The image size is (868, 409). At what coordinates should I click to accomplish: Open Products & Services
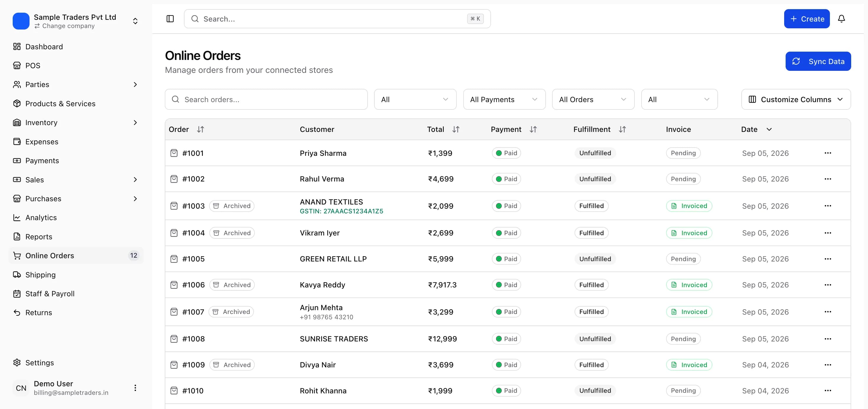(x=76, y=103)
